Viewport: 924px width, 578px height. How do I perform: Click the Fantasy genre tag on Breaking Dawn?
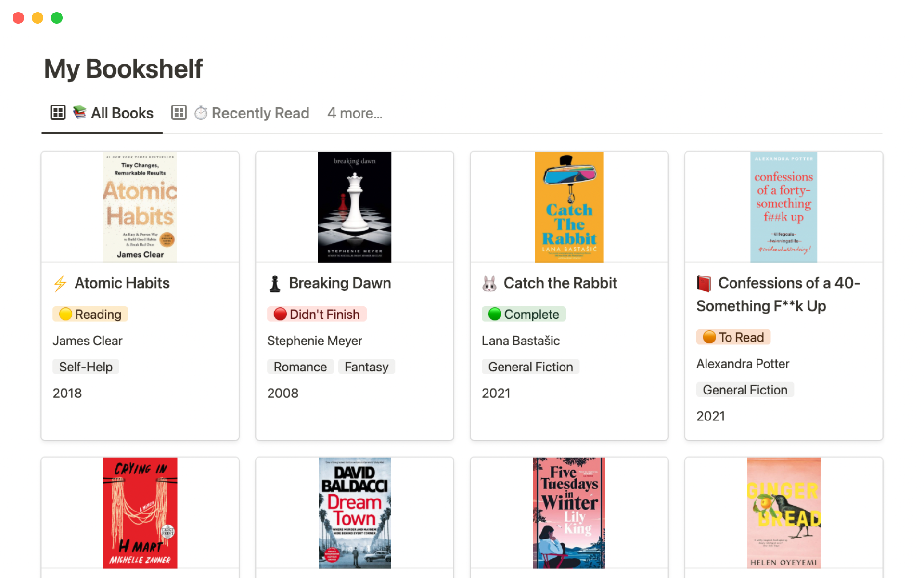pos(366,367)
